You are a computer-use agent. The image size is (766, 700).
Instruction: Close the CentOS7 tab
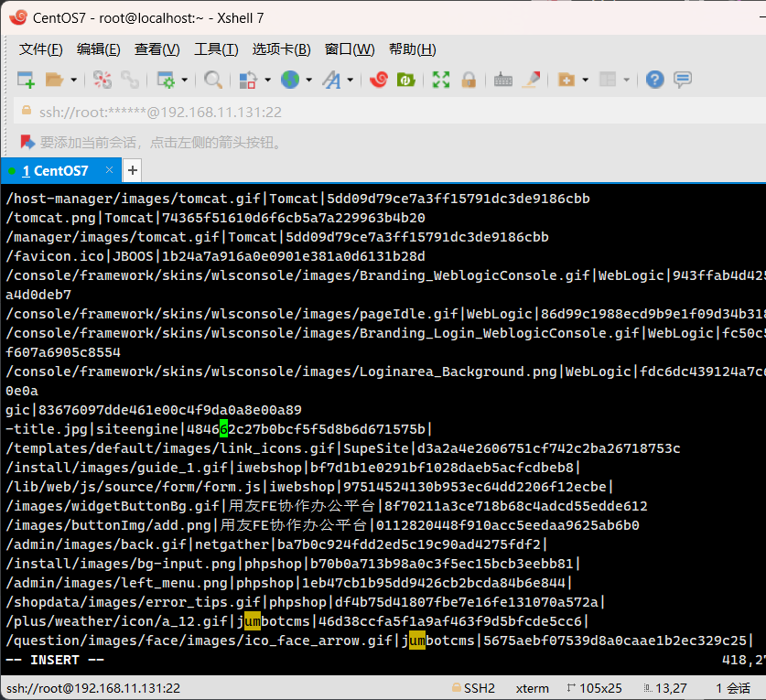[x=110, y=170]
